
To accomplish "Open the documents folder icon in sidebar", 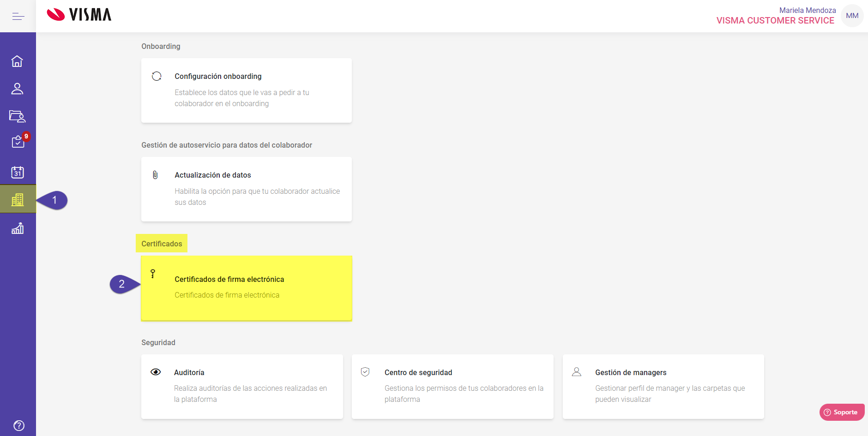I will [18, 116].
